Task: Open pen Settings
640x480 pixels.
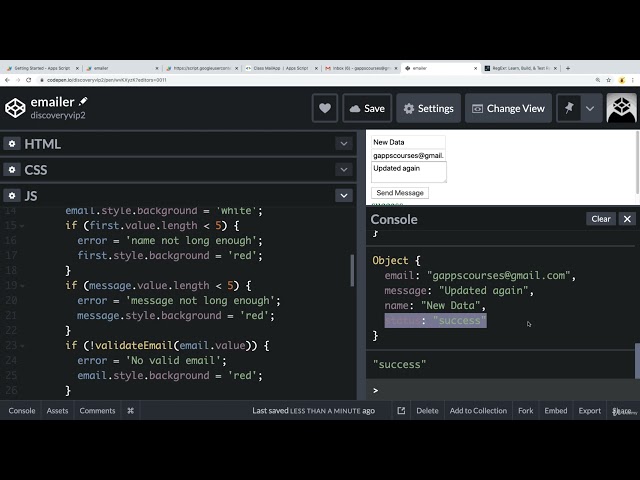Action: [x=429, y=108]
